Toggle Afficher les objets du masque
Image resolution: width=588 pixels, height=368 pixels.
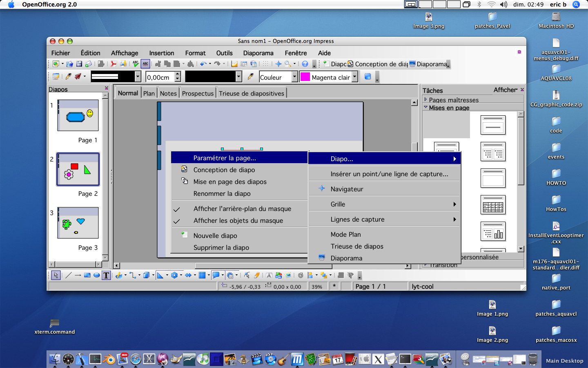pyautogui.click(x=239, y=221)
